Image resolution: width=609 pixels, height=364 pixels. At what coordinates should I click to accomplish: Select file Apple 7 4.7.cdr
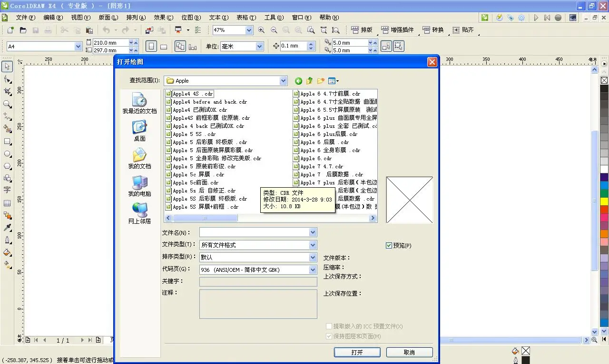click(x=321, y=166)
